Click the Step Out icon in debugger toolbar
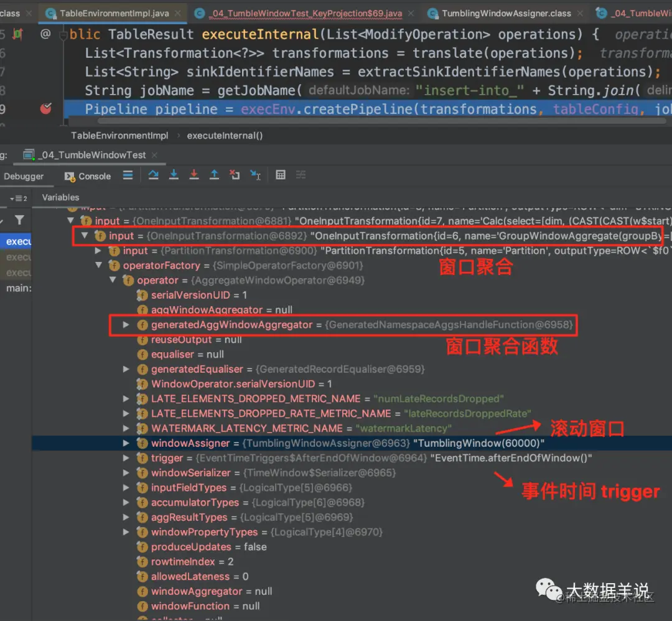Screen dimensions: 672x621 [214, 175]
